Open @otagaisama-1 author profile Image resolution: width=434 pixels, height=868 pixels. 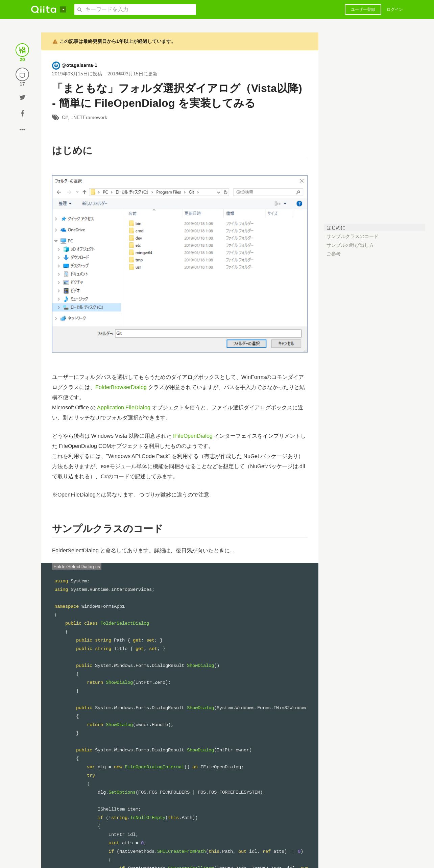(x=79, y=65)
